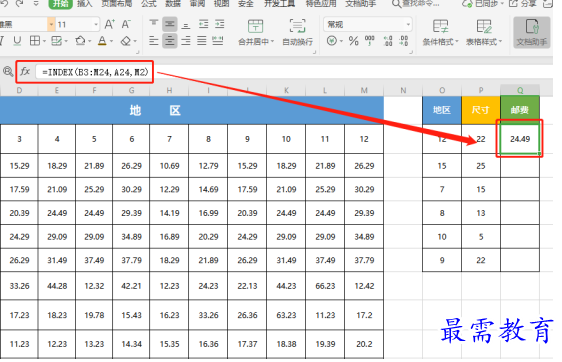Switch to the 视图 tab
The width and height of the screenshot is (562, 362).
222,3
